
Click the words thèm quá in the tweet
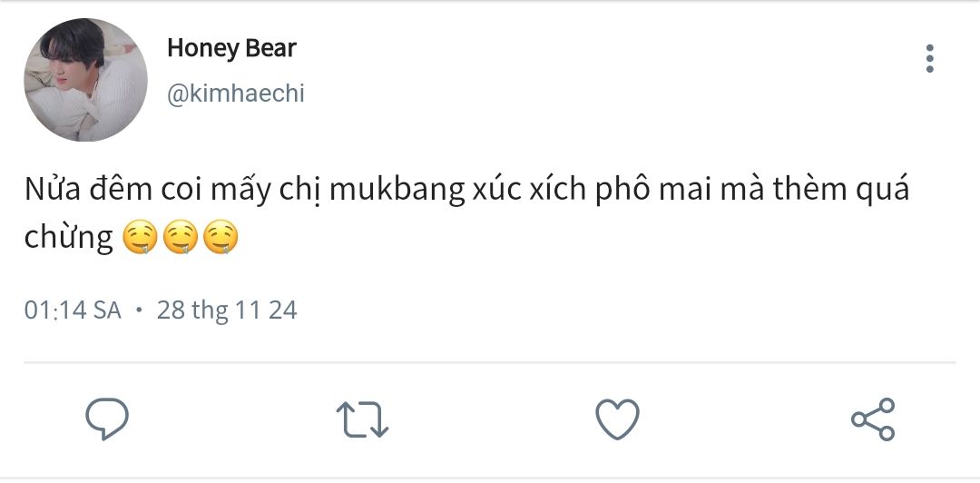(x=840, y=190)
